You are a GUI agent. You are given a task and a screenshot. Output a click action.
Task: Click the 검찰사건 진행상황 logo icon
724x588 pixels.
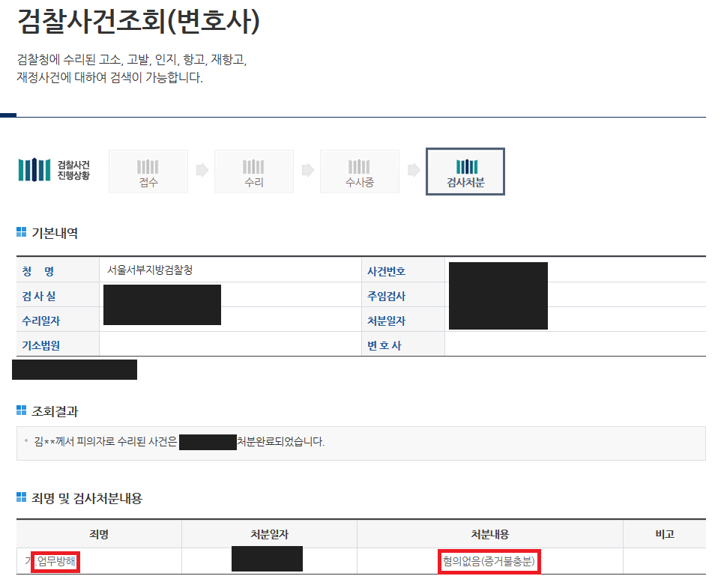tap(33, 171)
